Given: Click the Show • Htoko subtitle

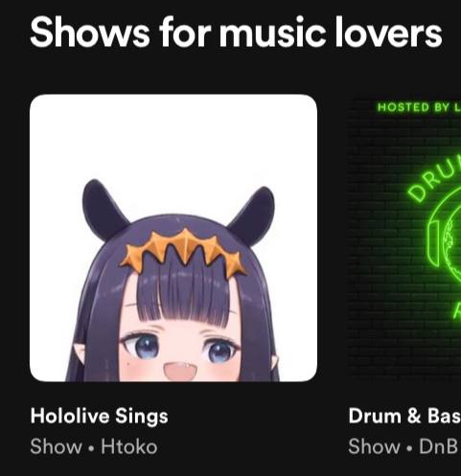Looking at the screenshot, I should point(94,446).
